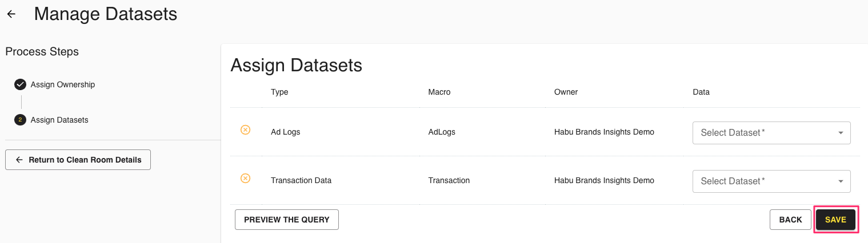Click the Type column header

point(279,92)
